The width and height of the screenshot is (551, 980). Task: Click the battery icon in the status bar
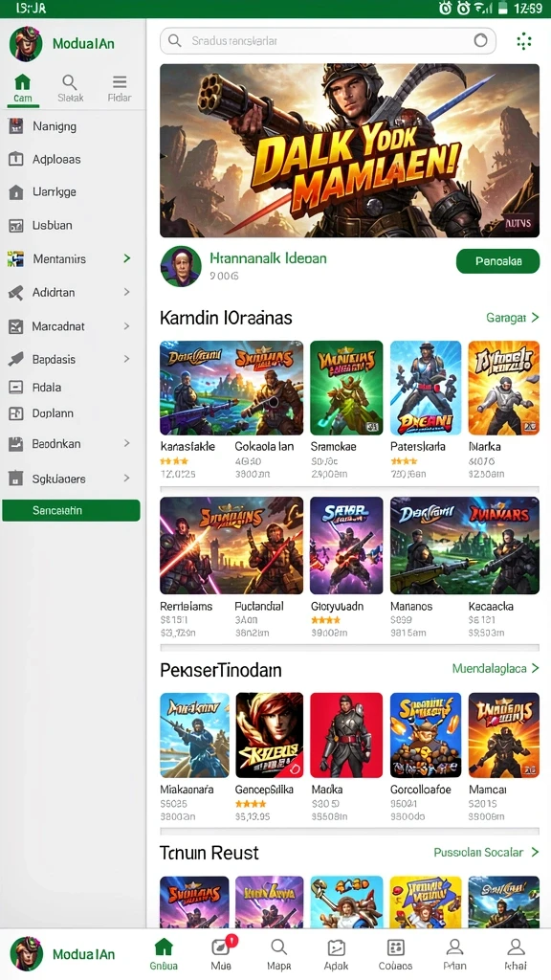pos(502,8)
